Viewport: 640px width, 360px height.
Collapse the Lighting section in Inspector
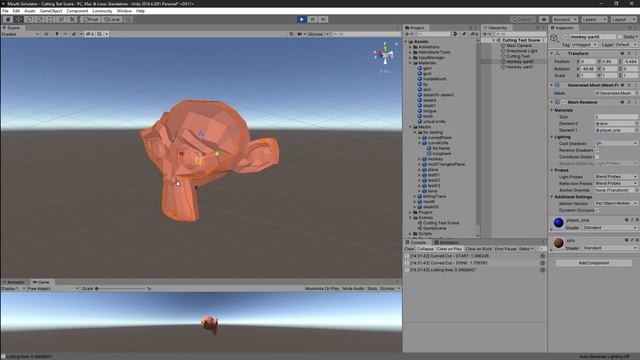[x=552, y=137]
